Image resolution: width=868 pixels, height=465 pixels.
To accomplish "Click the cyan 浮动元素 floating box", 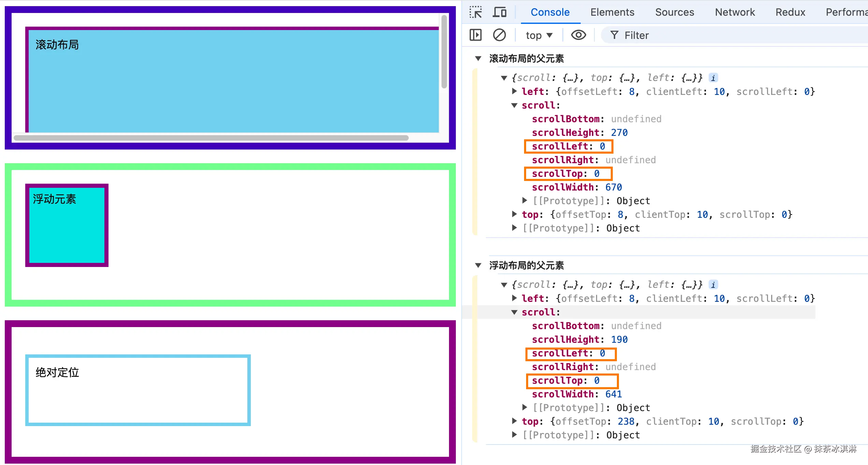I will point(67,225).
